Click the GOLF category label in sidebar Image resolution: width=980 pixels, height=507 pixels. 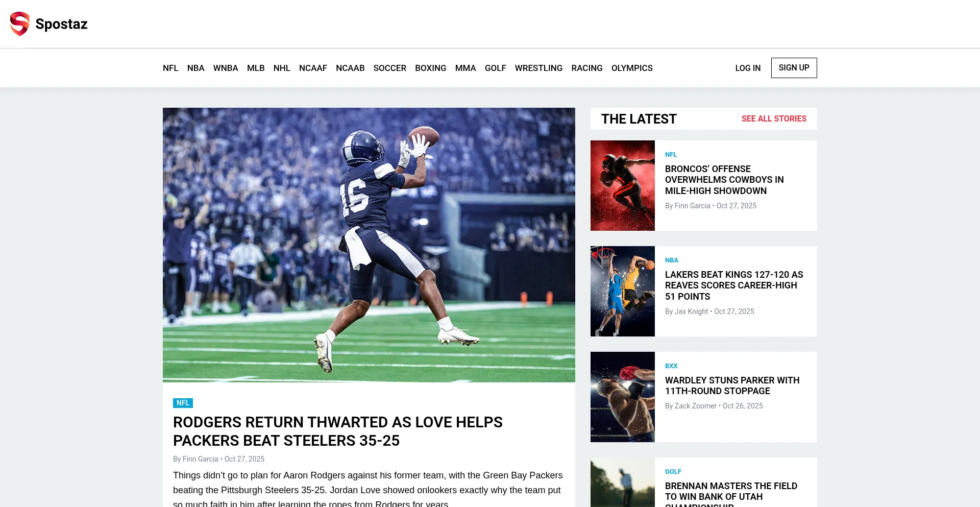click(673, 471)
